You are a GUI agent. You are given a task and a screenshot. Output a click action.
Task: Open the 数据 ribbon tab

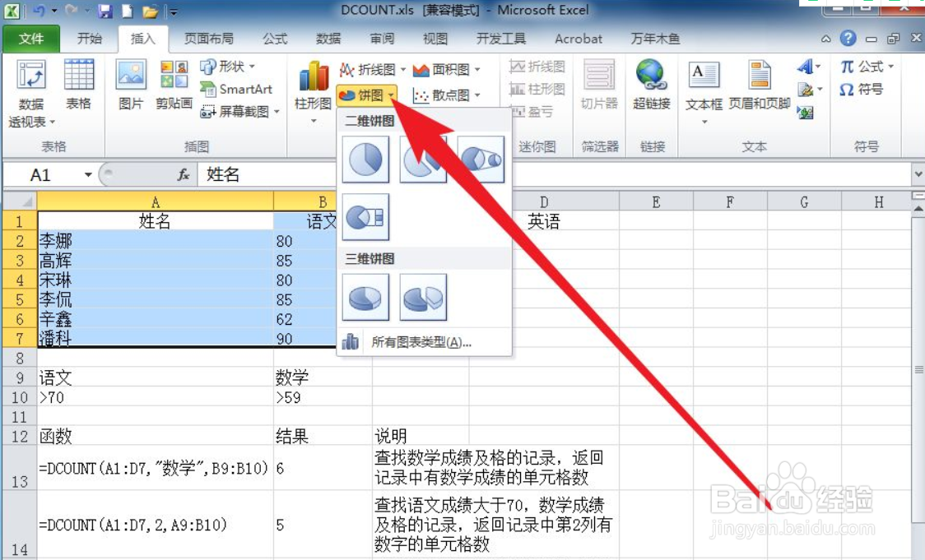tap(328, 38)
